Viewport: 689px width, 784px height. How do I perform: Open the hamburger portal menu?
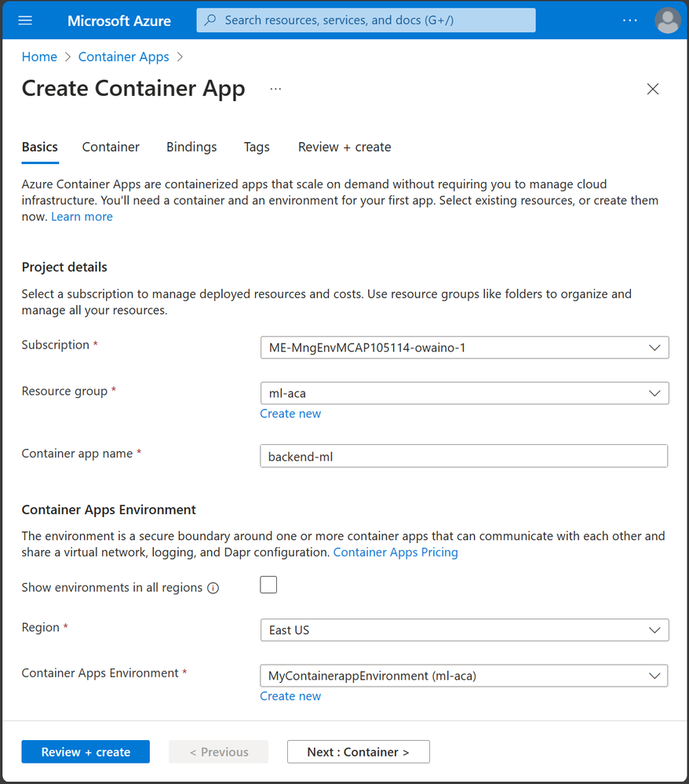point(25,20)
